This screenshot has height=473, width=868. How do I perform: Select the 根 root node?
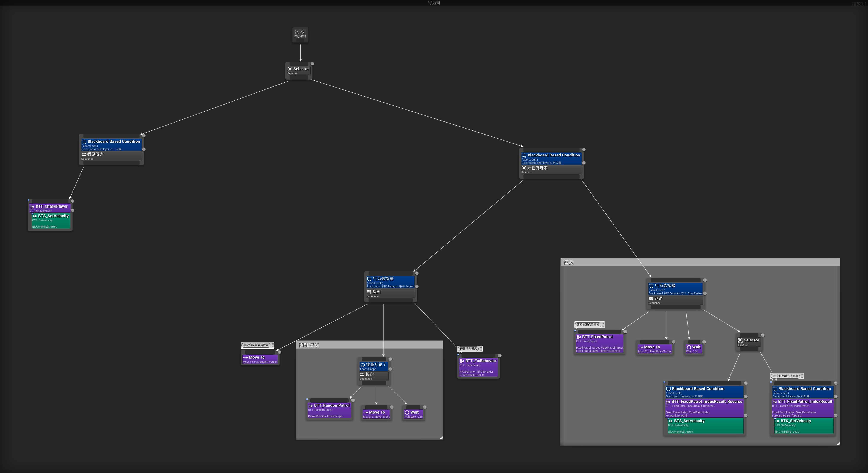(x=300, y=34)
